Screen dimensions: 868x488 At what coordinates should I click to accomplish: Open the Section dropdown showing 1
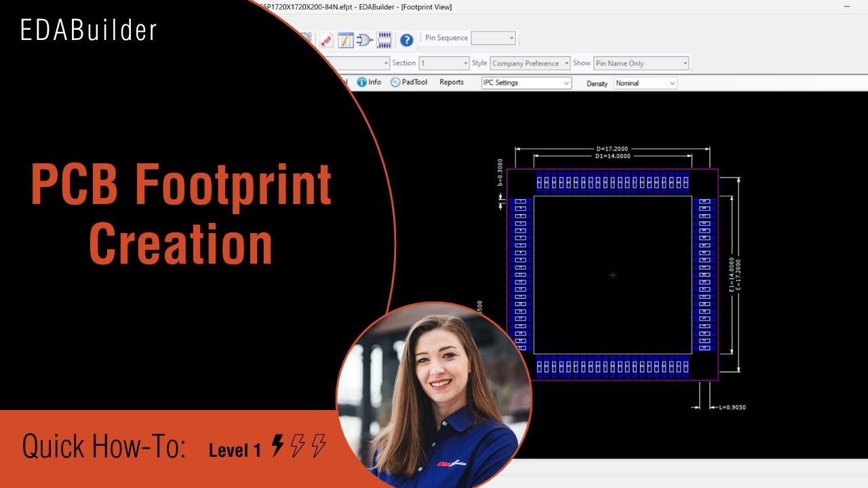444,63
